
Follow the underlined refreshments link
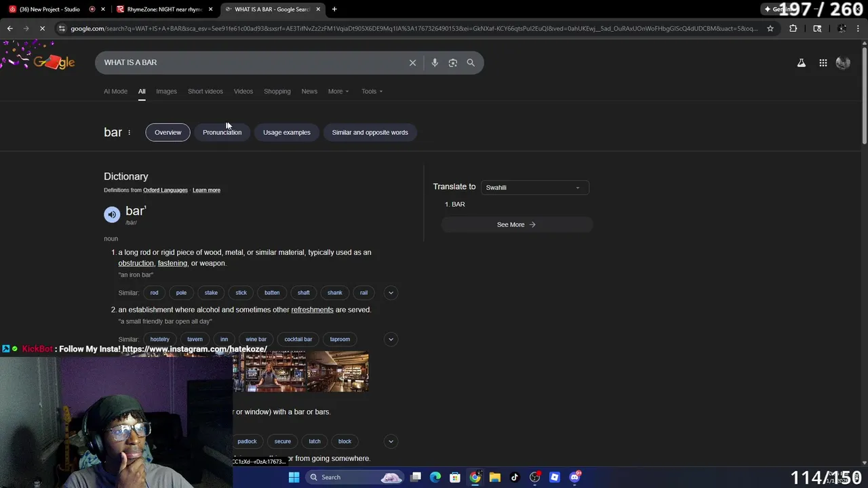[312, 310]
